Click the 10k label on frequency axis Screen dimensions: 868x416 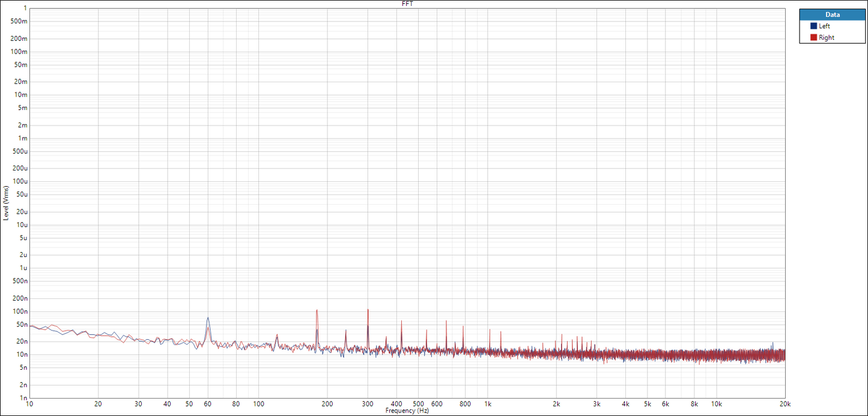pyautogui.click(x=716, y=404)
